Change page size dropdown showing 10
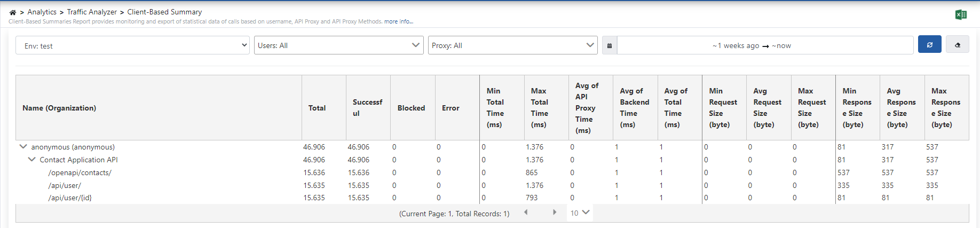 [x=580, y=213]
